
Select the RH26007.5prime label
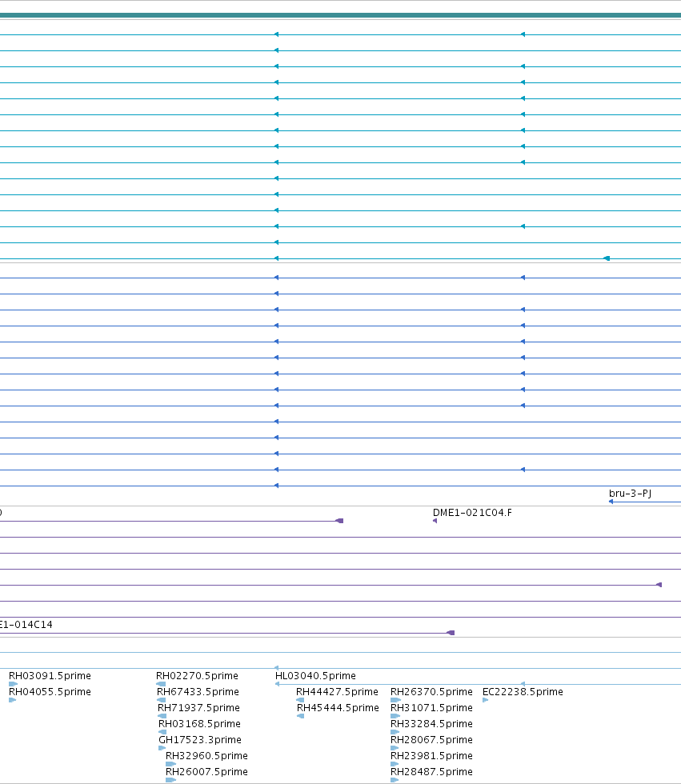pyautogui.click(x=206, y=771)
